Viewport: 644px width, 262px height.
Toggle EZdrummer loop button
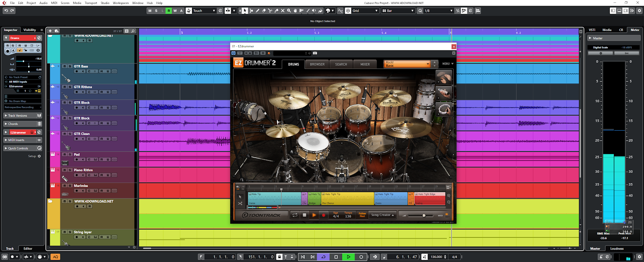tap(295, 215)
